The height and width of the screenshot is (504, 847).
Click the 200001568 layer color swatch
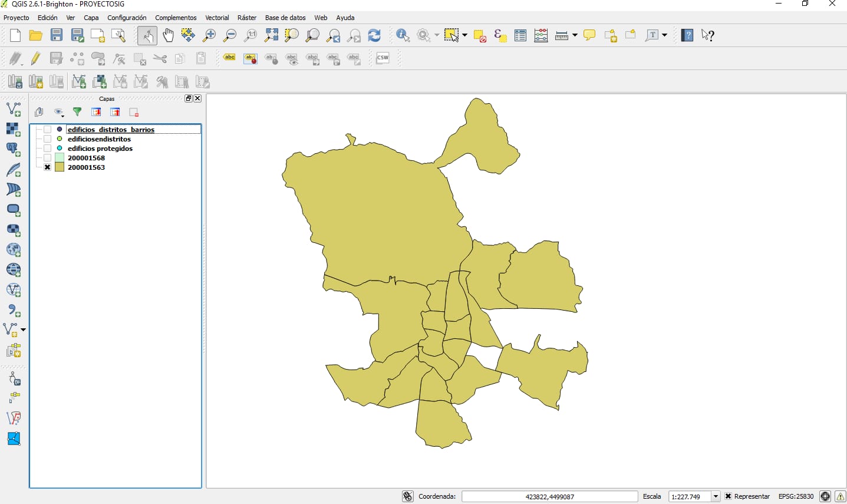coord(60,158)
